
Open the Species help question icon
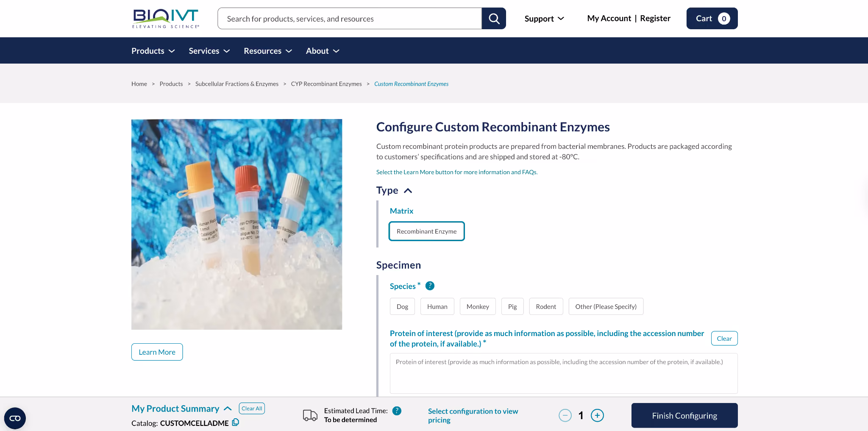tap(430, 286)
